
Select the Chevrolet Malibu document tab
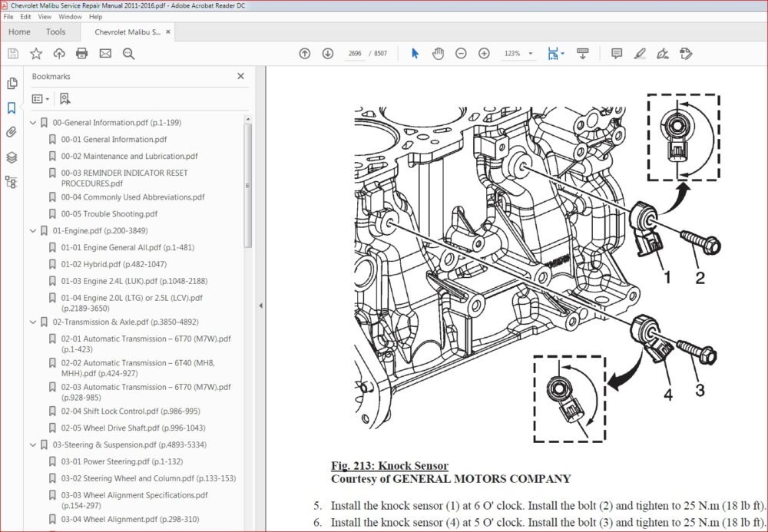pos(127,31)
